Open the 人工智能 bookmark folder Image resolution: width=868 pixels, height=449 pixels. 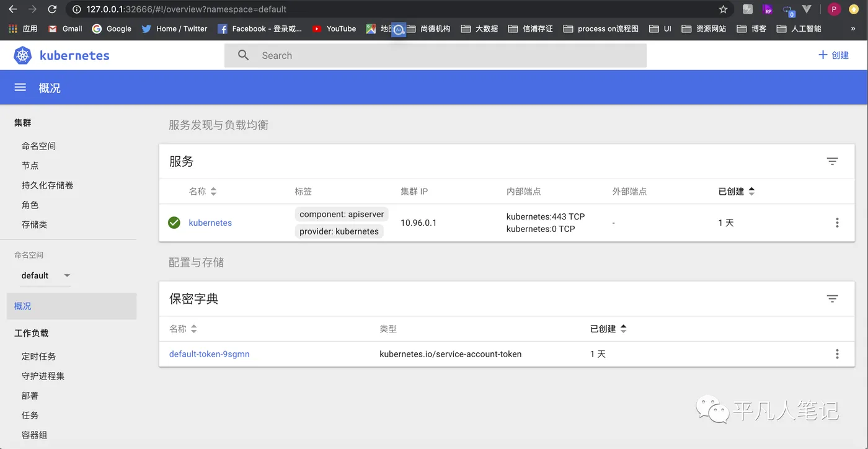(799, 29)
